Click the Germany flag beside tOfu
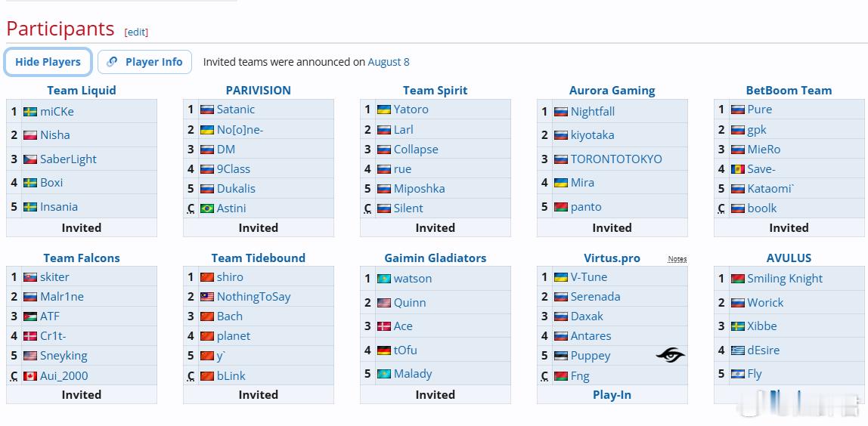 383,350
